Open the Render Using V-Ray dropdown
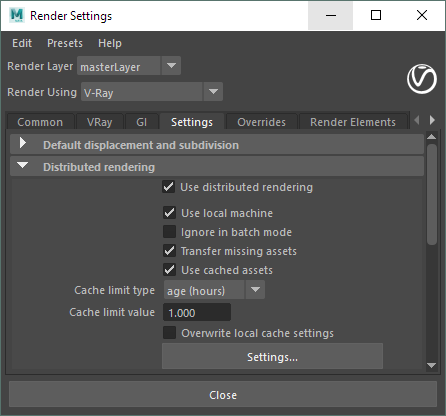Image resolution: width=446 pixels, height=416 pixels. (x=152, y=92)
